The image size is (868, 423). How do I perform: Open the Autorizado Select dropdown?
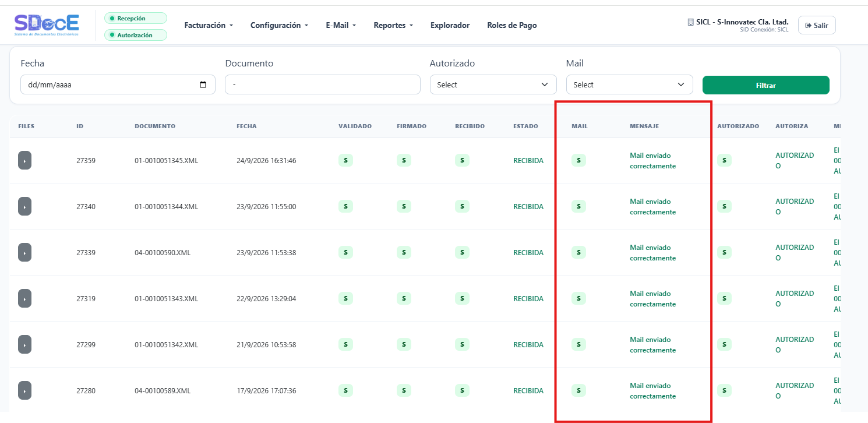point(493,84)
